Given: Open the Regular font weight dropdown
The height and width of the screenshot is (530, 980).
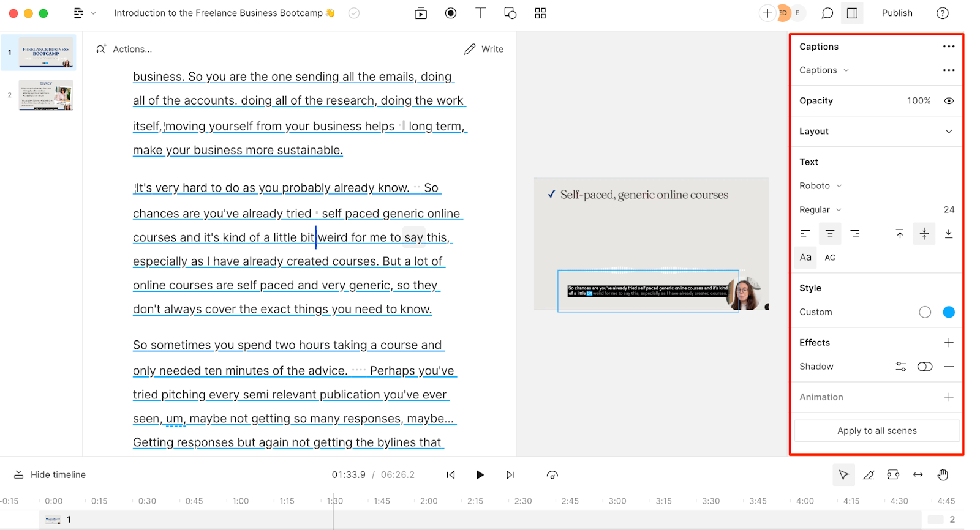Looking at the screenshot, I should click(821, 210).
